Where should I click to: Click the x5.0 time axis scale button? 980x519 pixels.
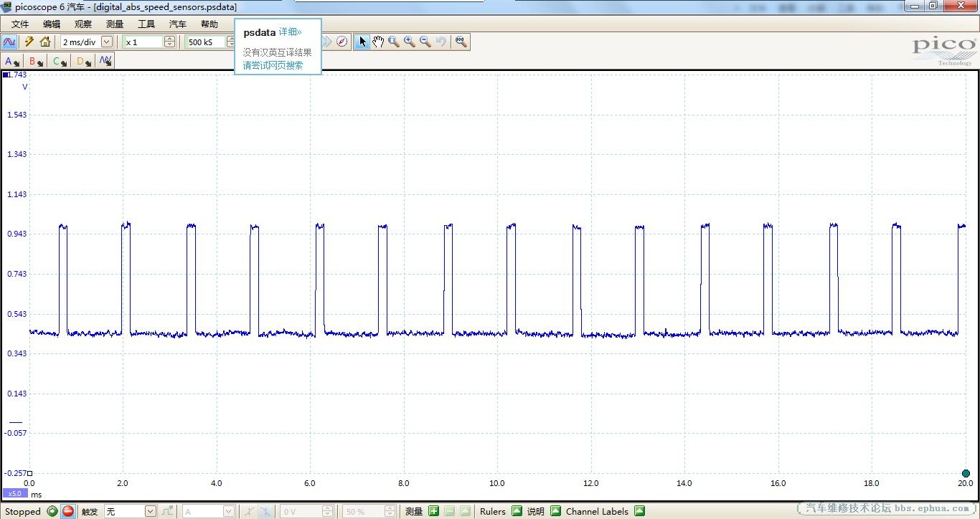(14, 494)
